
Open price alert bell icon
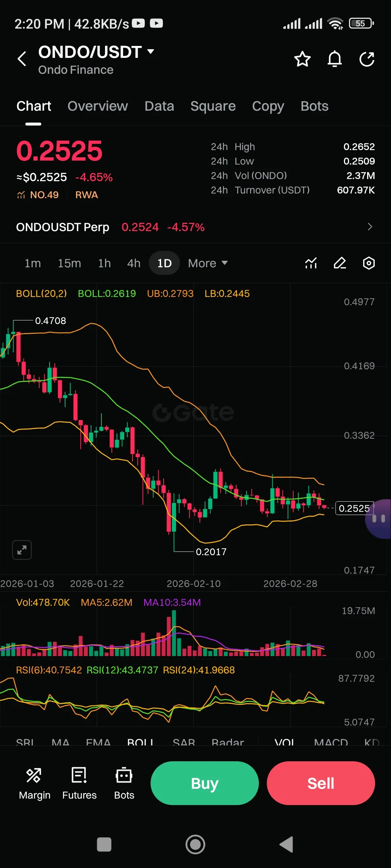pos(335,59)
